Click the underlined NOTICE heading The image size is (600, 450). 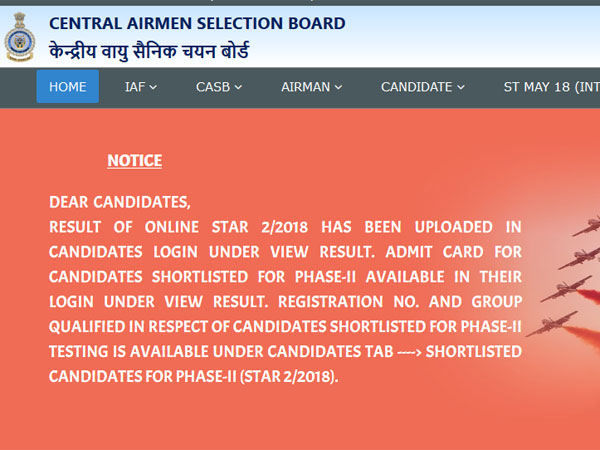tap(134, 161)
